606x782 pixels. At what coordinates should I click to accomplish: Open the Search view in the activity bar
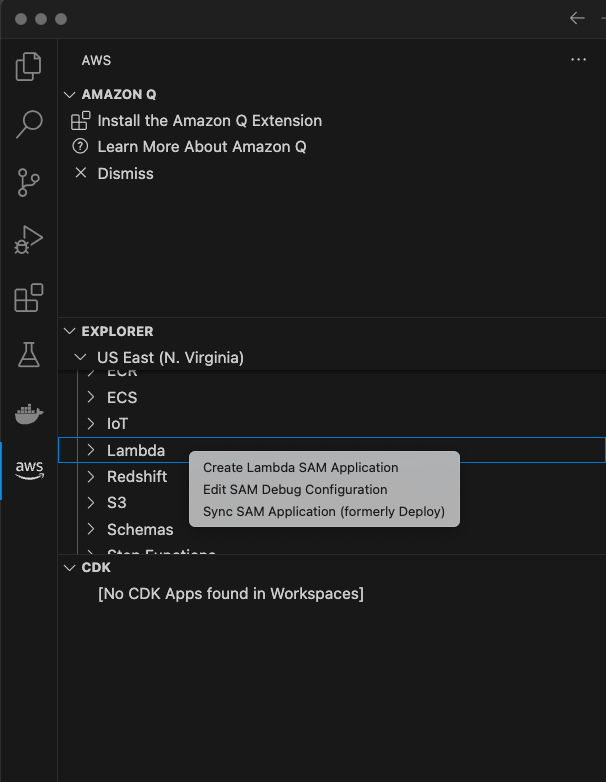28,124
